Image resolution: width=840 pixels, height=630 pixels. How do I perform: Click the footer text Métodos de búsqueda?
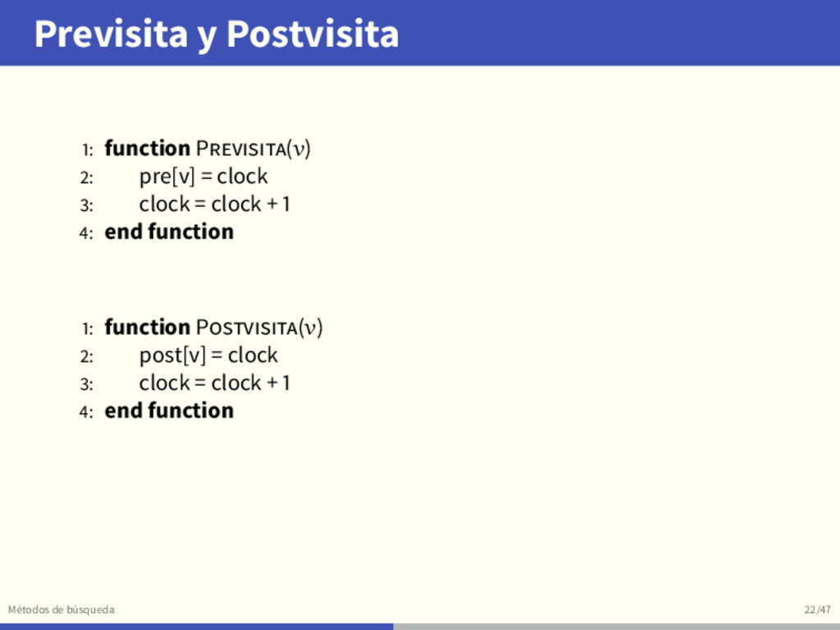point(61,609)
